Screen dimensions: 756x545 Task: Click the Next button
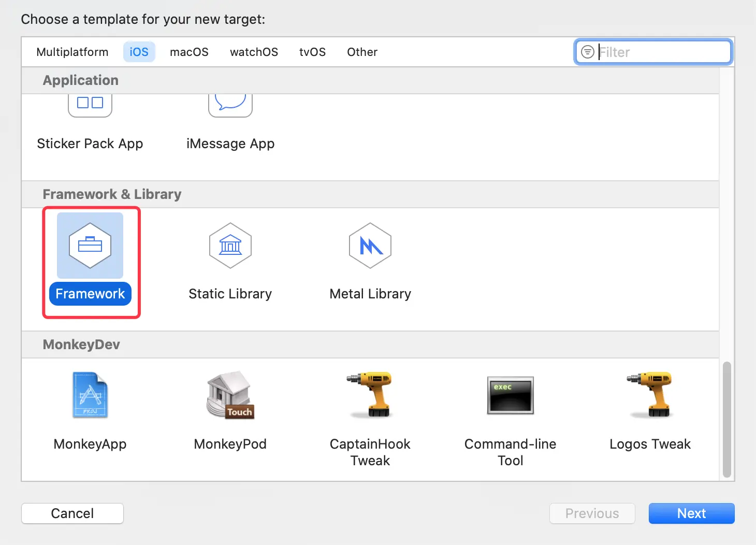point(692,513)
